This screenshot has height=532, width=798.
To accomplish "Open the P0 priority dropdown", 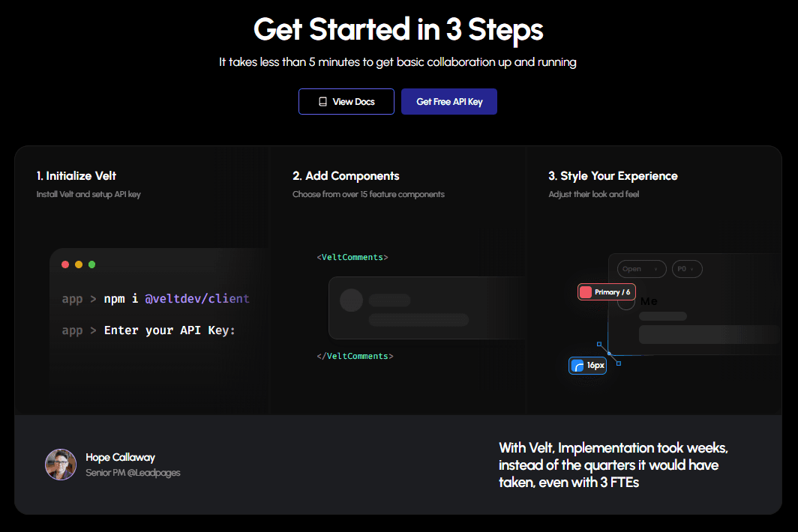I will [687, 269].
